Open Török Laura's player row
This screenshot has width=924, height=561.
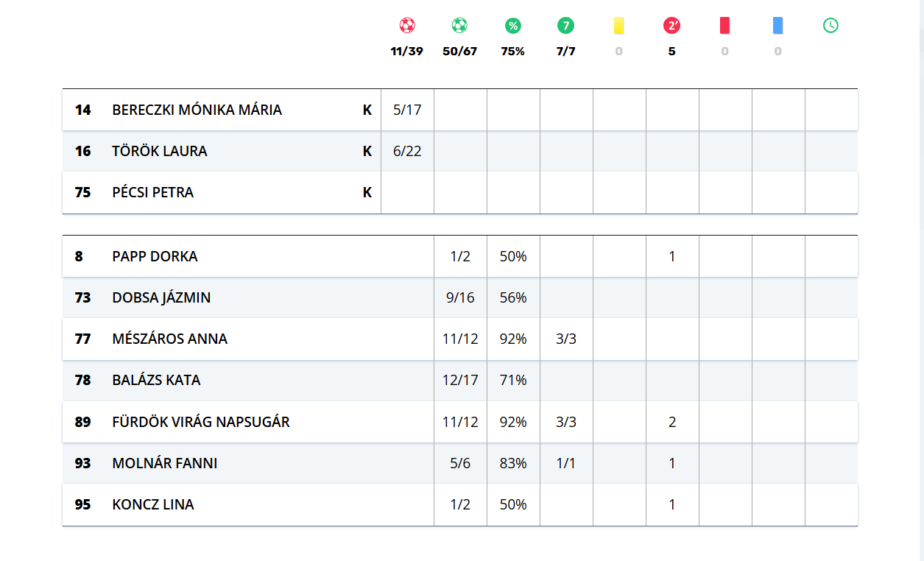pos(160,151)
